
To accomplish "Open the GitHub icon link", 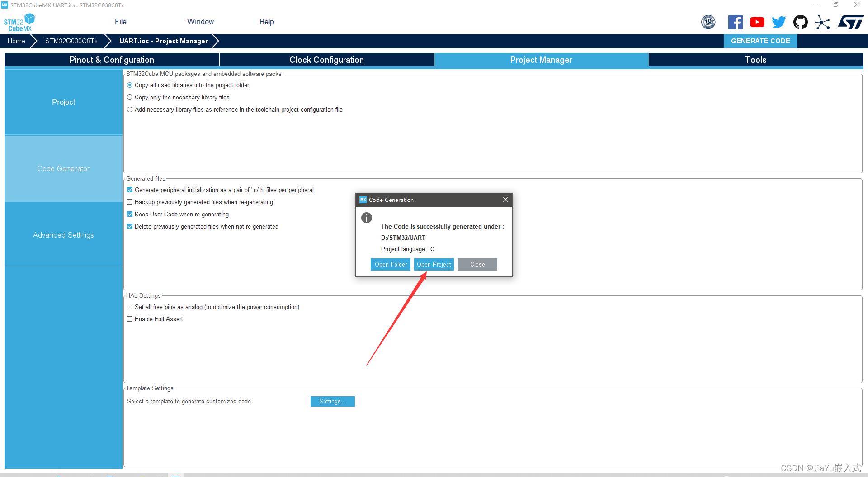I will point(801,22).
